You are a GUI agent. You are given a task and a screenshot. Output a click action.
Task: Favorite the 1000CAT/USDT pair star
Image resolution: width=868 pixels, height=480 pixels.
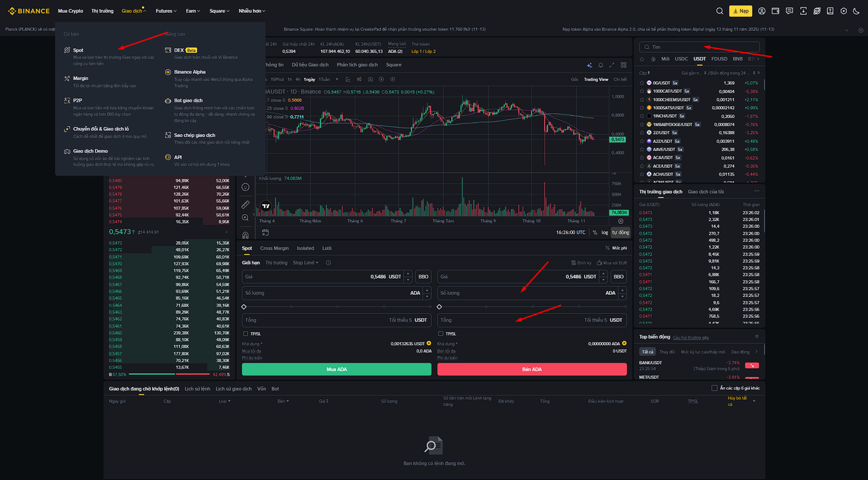click(642, 91)
